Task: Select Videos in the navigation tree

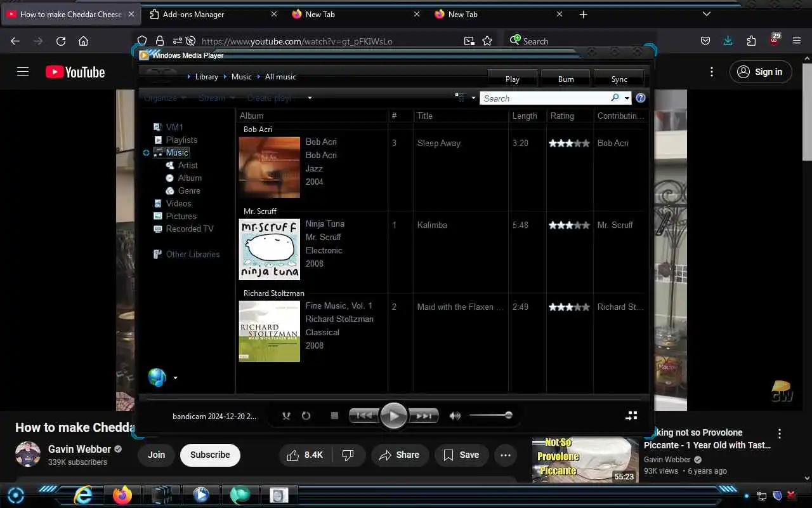Action: click(178, 203)
